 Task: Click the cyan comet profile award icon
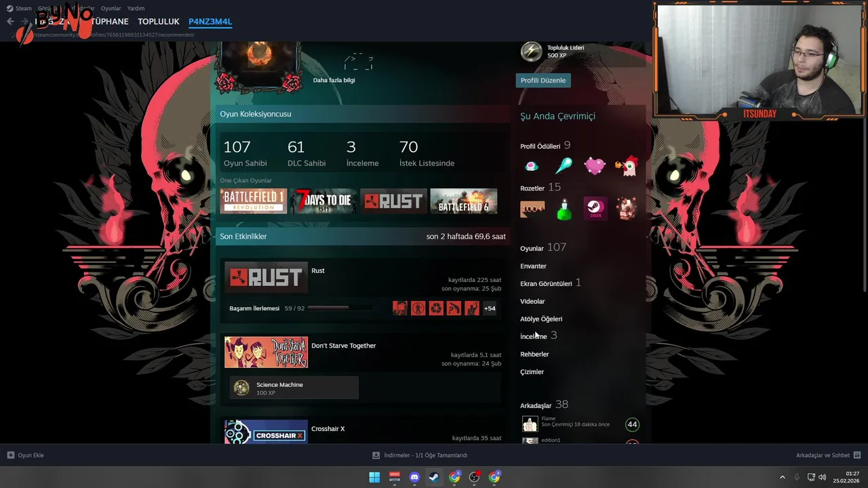[x=564, y=166]
